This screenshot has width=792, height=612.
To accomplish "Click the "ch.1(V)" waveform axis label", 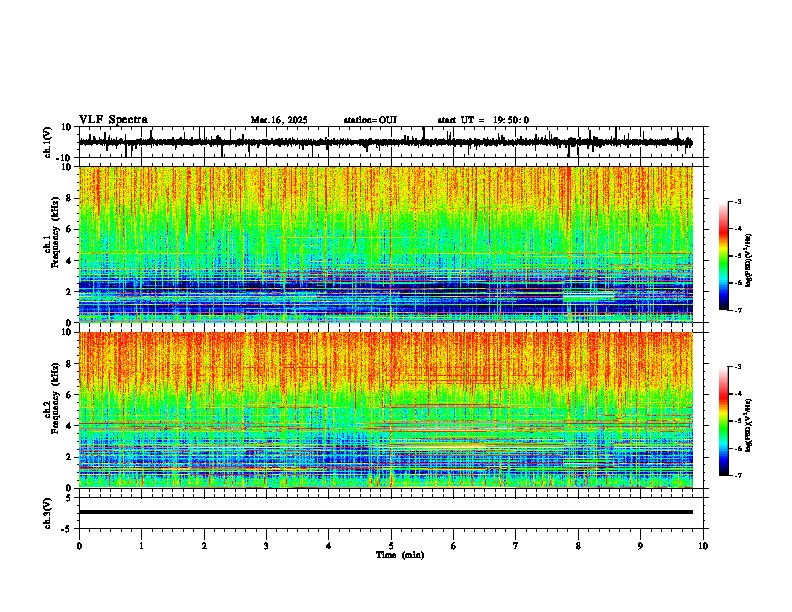I will [48, 142].
